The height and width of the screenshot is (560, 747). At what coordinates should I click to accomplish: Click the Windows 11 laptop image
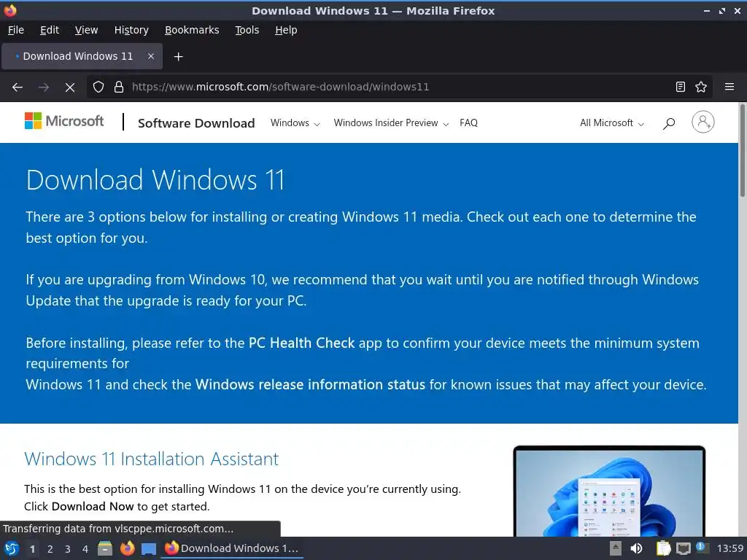tap(609, 491)
